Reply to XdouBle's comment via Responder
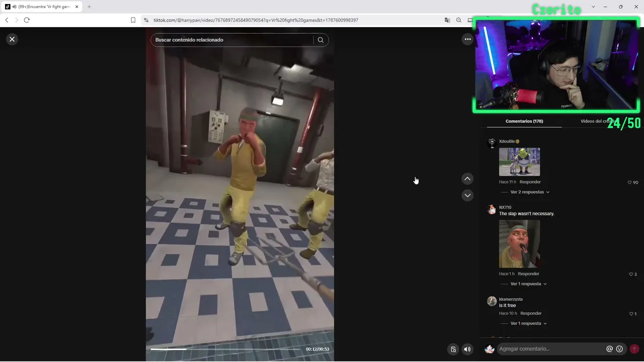Viewport: 644px width, 362px height. click(530, 182)
